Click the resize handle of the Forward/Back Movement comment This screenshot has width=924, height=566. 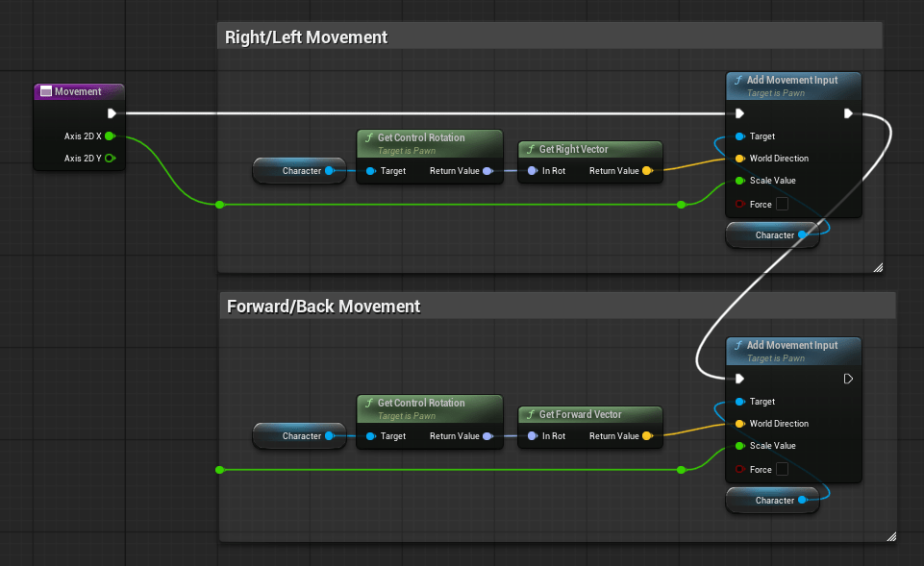tap(890, 536)
